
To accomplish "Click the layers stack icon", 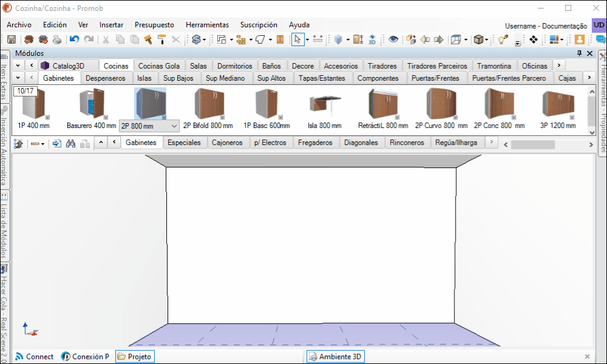I will pos(338,39).
